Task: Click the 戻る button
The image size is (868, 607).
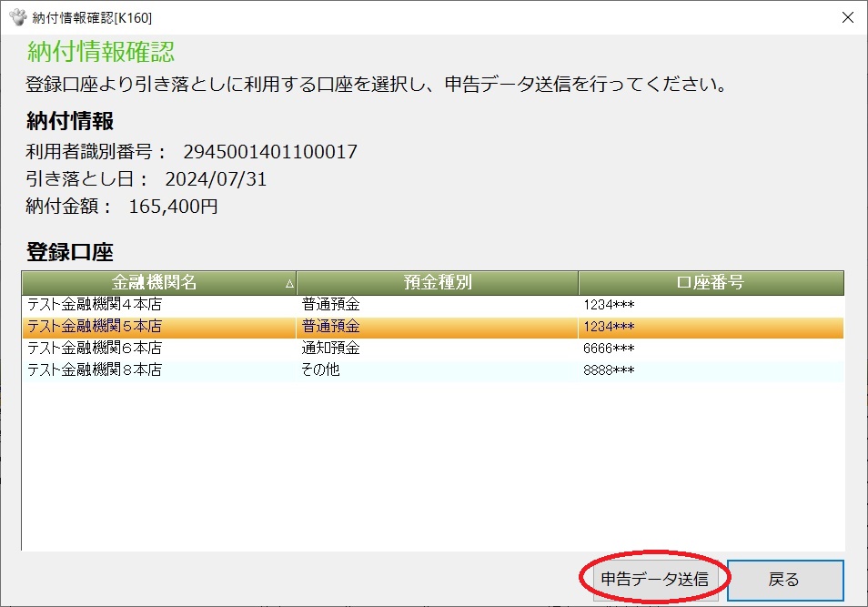Action: pyautogui.click(x=785, y=580)
